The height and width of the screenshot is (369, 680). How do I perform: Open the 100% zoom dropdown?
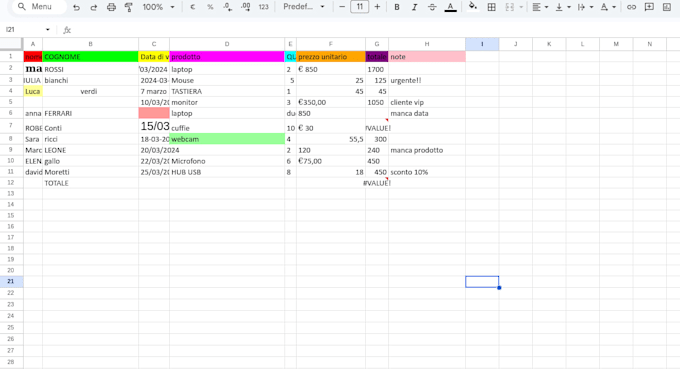coord(158,7)
